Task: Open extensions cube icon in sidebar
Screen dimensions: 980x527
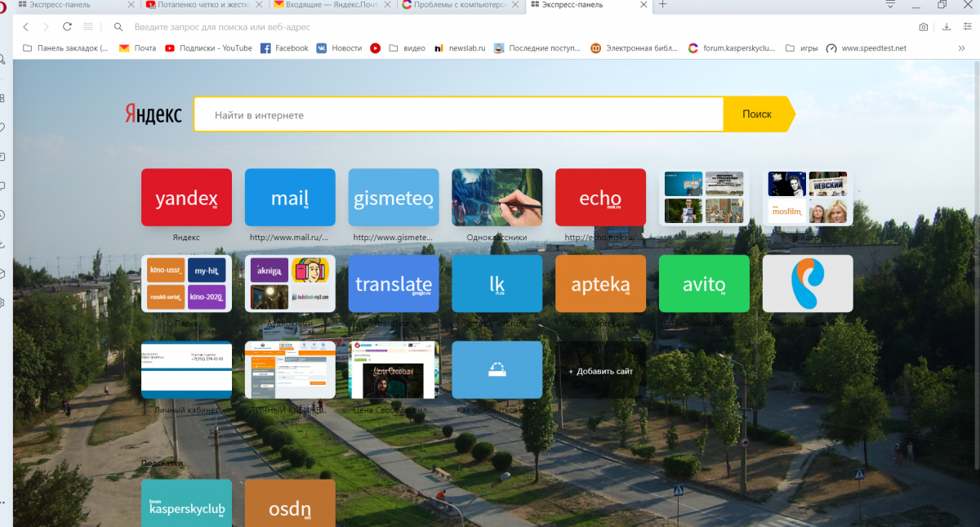Action: 3,273
